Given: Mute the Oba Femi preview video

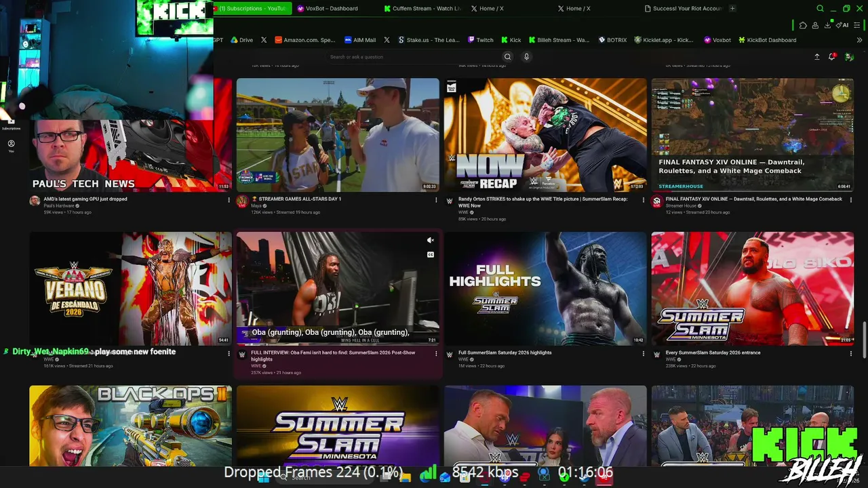Looking at the screenshot, I should pos(430,240).
